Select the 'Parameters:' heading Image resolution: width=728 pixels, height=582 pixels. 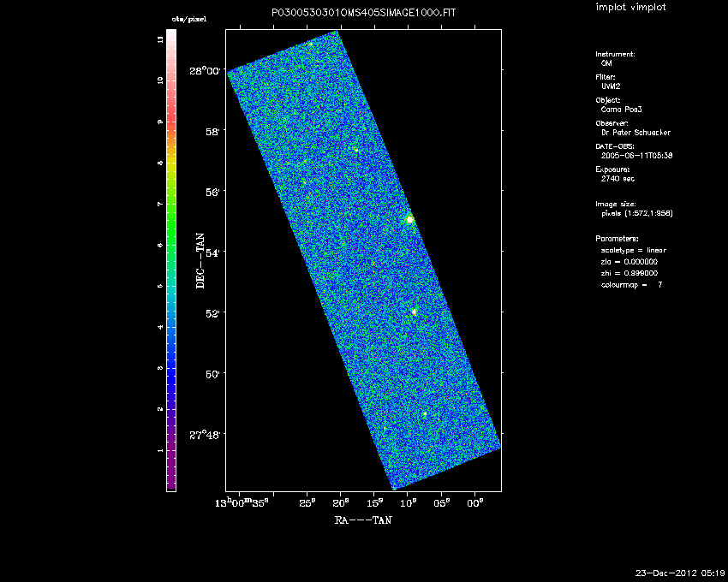pyautogui.click(x=617, y=239)
